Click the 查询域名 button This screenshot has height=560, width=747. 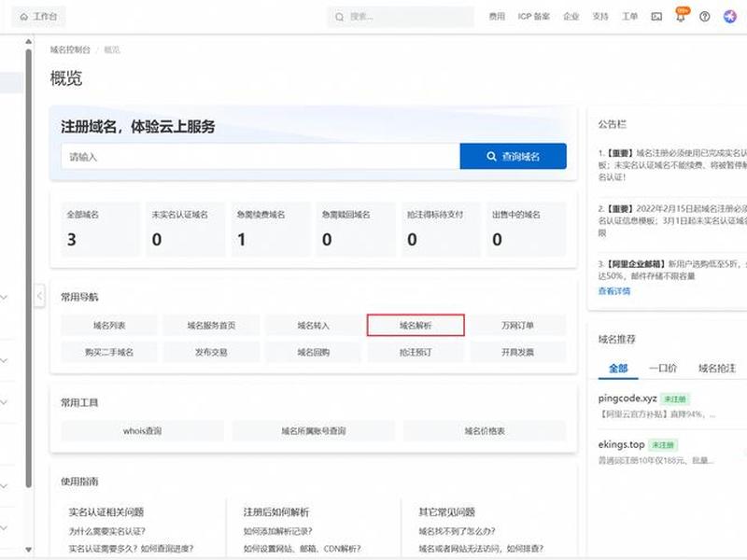click(513, 156)
